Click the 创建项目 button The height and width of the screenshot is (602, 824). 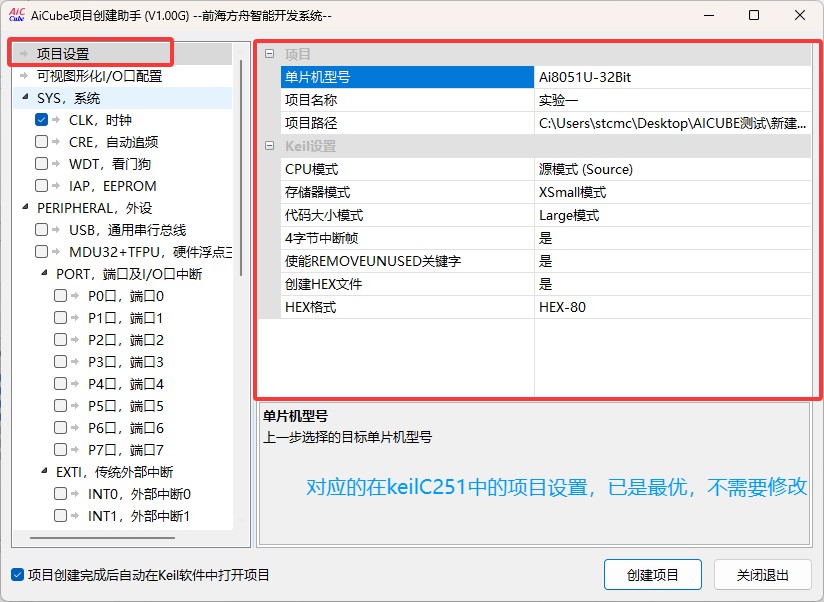point(653,575)
